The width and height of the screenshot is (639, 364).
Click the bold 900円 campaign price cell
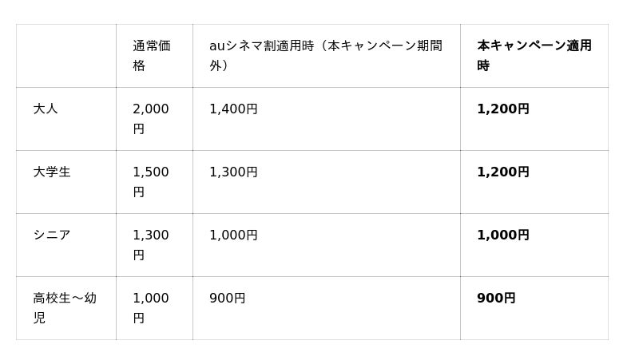click(x=496, y=298)
